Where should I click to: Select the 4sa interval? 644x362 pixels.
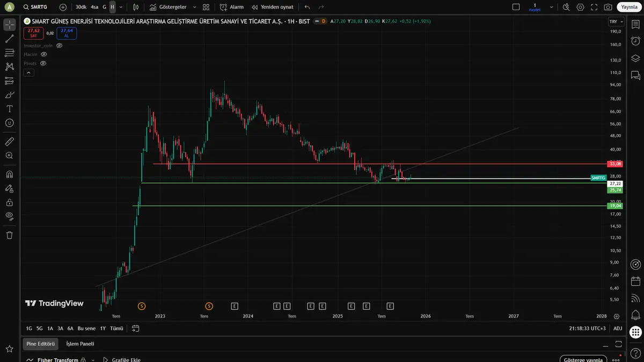coord(94,7)
